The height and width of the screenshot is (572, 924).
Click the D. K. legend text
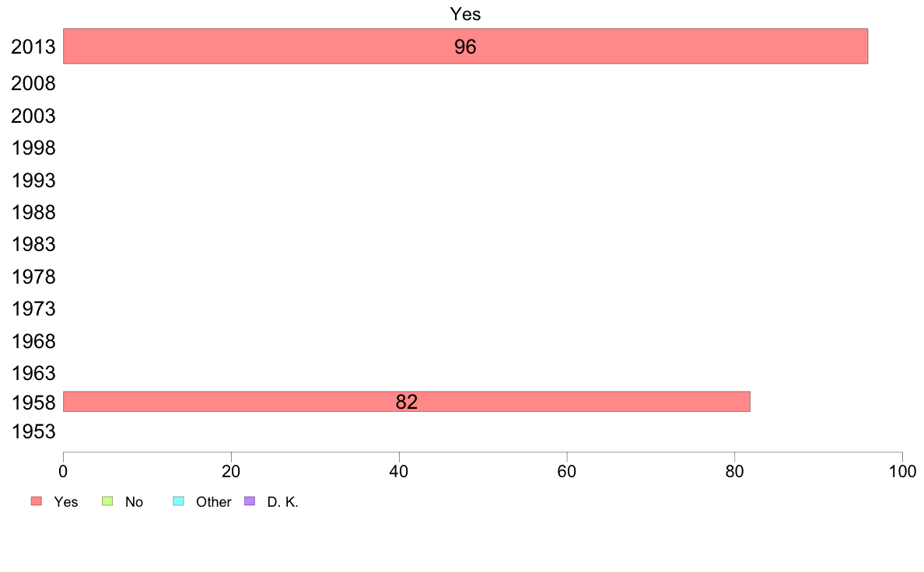[x=283, y=502]
